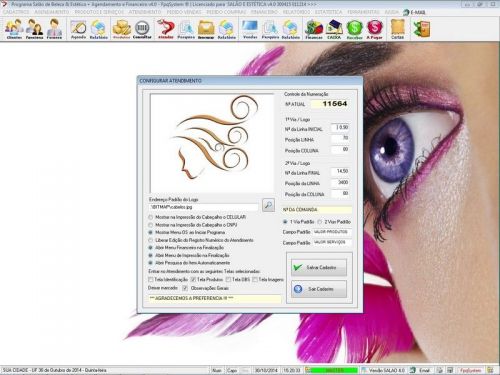Click the FpqSystem status bar item
This screenshot has width=500, height=375.
471,370
